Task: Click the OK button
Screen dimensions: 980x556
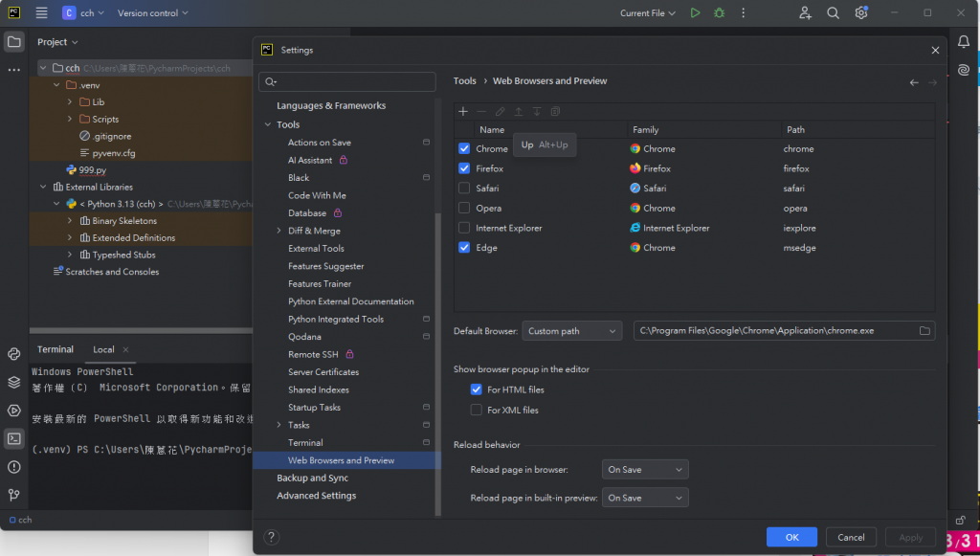Action: click(x=791, y=537)
